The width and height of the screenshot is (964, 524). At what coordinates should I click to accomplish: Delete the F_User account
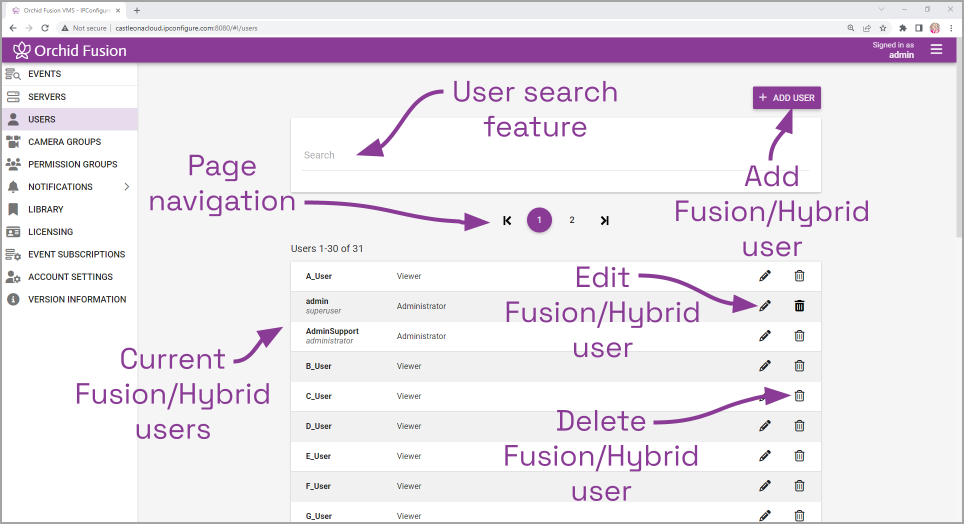pyautogui.click(x=799, y=486)
